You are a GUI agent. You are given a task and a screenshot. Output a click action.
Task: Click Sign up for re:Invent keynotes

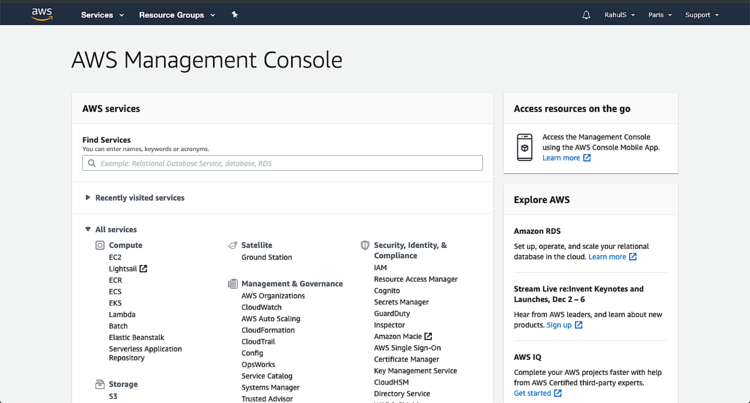(x=559, y=325)
